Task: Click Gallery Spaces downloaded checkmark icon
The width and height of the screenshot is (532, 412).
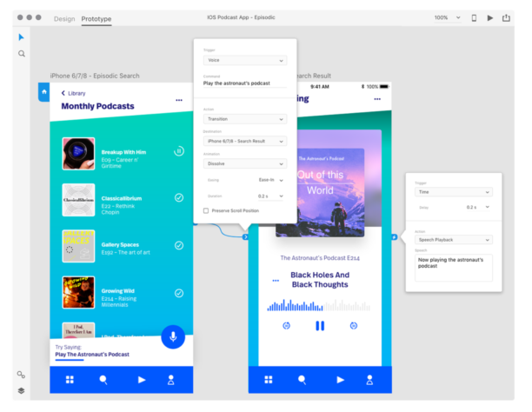Action: click(x=179, y=245)
